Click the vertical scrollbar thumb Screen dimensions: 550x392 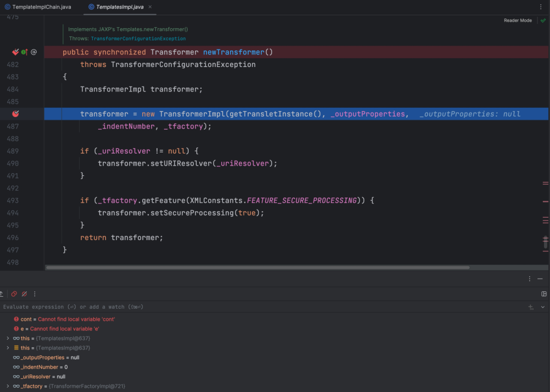click(545, 242)
